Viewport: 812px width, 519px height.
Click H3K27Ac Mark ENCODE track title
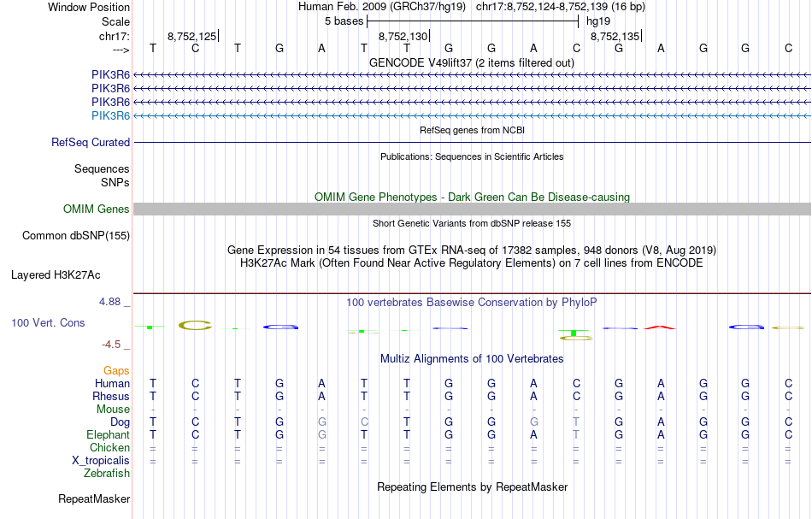pyautogui.click(x=471, y=263)
